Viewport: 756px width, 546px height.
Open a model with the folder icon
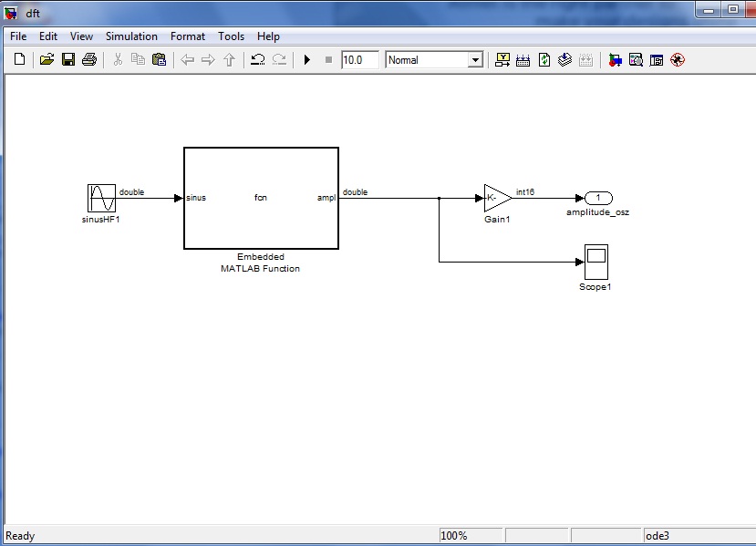point(47,60)
